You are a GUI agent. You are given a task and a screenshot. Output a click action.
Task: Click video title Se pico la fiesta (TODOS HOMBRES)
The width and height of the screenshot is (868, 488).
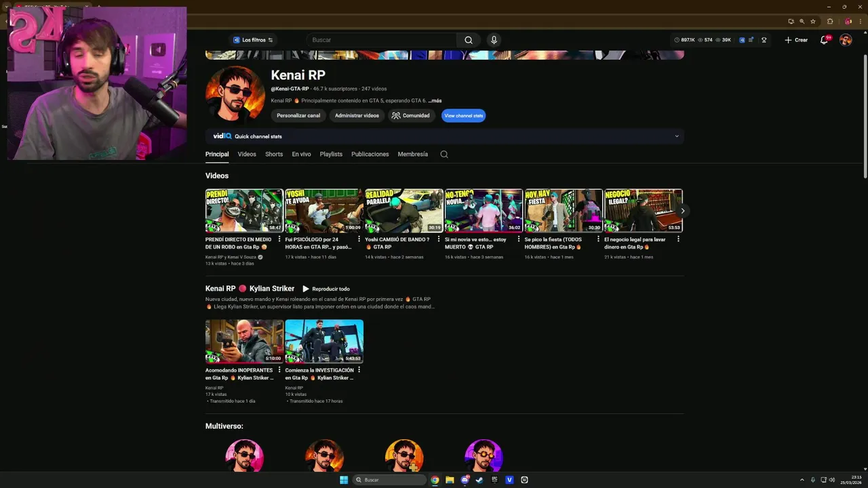click(553, 243)
